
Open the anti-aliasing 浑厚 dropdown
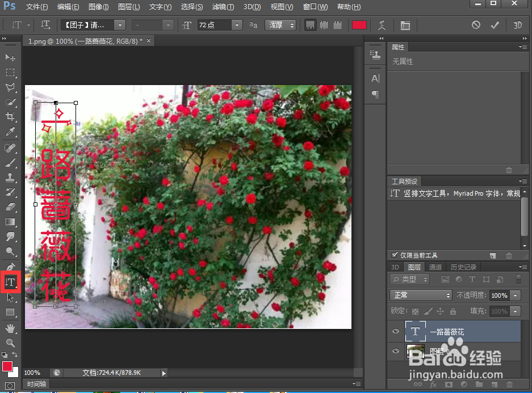[x=280, y=25]
